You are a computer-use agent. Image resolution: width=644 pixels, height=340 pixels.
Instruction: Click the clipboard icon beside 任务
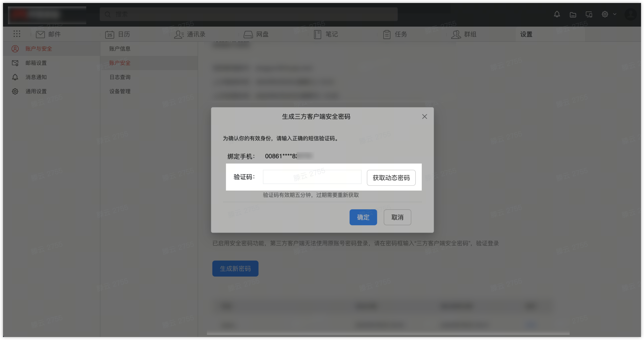[387, 35]
